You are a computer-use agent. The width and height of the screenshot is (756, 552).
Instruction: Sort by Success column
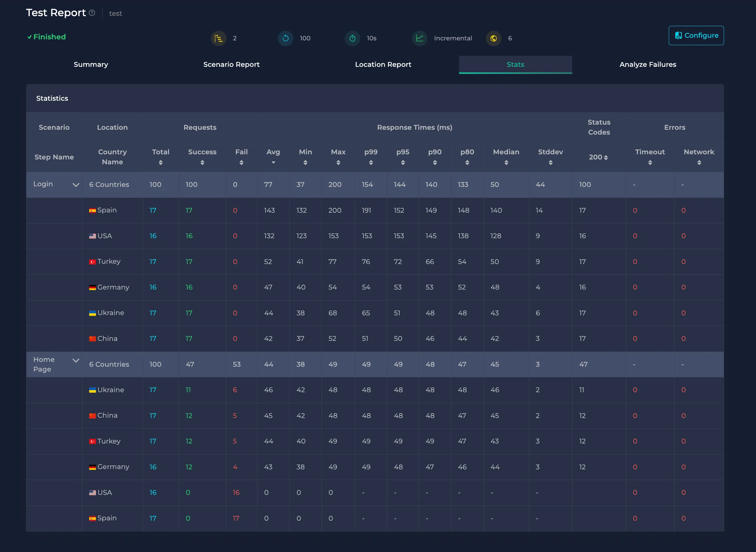[x=202, y=163]
